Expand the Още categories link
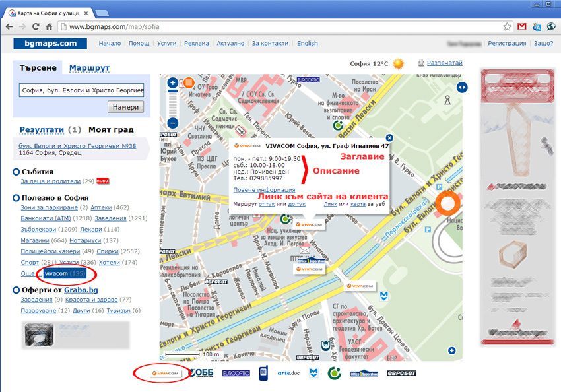This screenshot has width=561, height=392. 28,273
